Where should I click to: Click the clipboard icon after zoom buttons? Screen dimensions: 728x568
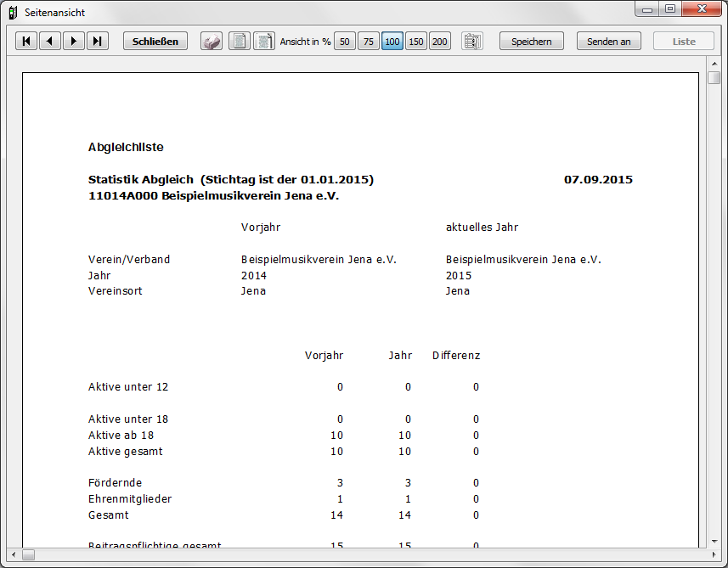(x=472, y=42)
